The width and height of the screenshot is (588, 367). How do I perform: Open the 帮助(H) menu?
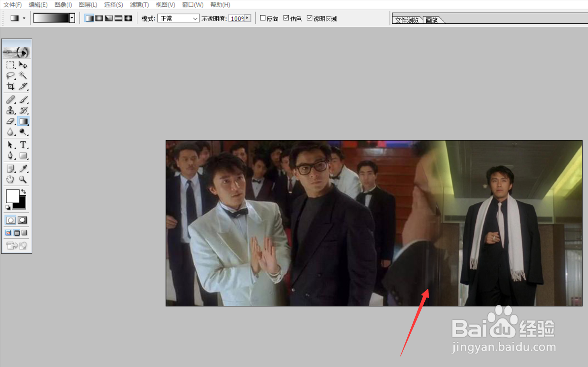point(220,5)
